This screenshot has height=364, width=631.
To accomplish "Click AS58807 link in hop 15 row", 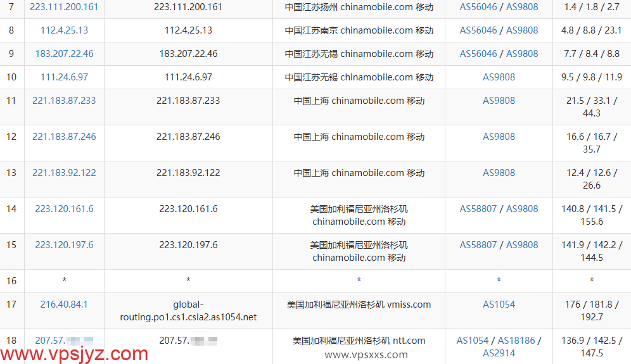I will click(x=478, y=245).
